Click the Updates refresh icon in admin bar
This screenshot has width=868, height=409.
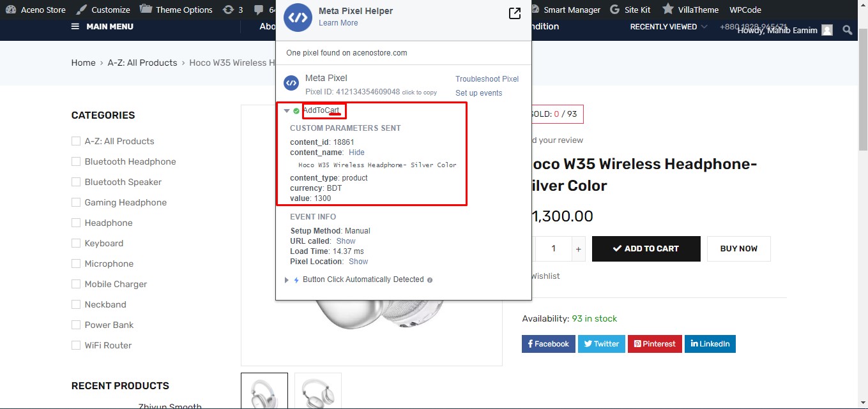click(x=228, y=10)
